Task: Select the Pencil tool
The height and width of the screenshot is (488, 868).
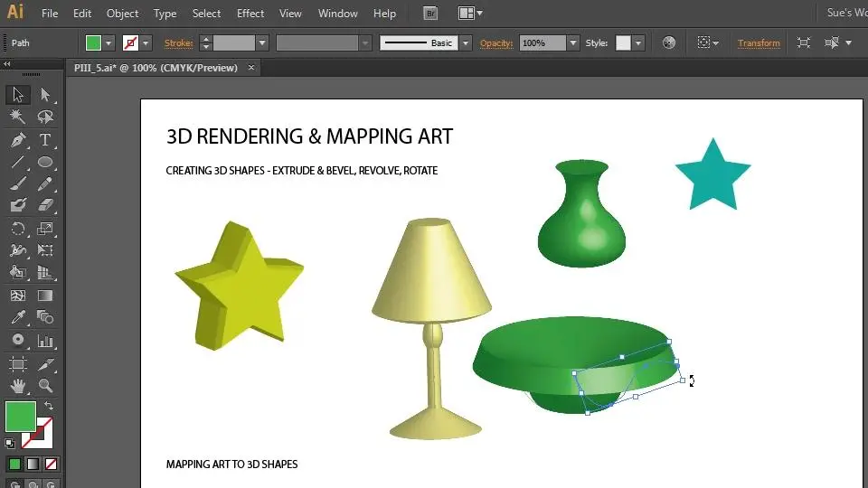Action: click(45, 183)
